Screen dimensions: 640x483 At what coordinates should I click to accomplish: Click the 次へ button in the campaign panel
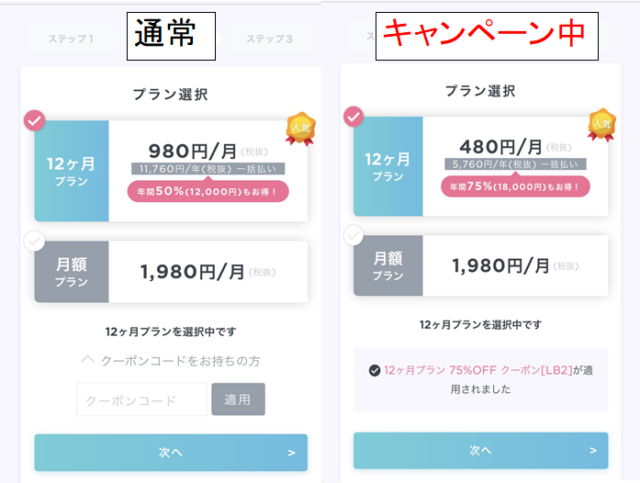pos(481,450)
